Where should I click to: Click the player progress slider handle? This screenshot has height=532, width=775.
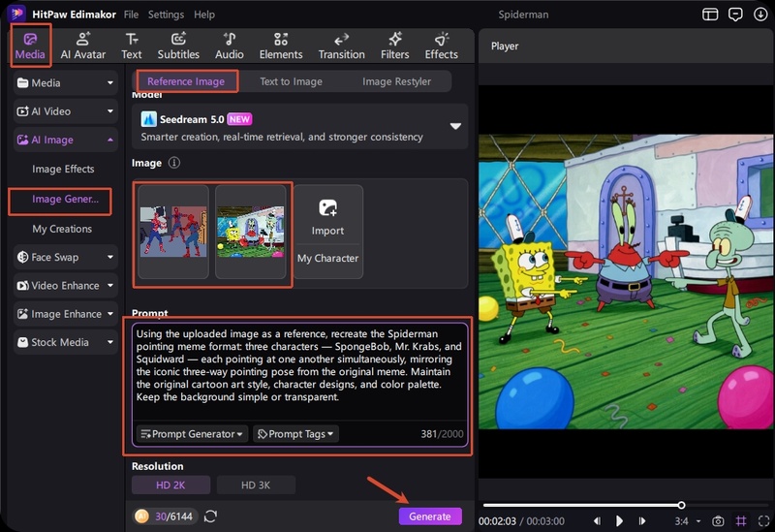681,505
